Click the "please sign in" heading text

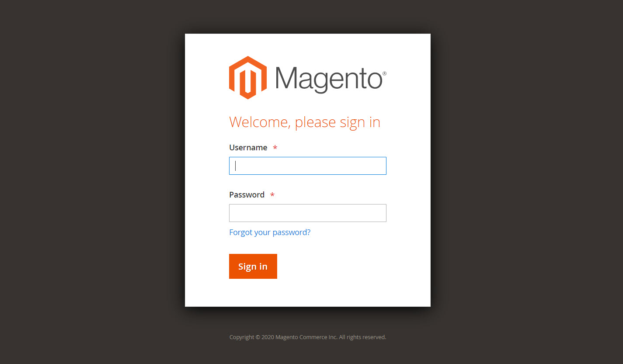coord(338,122)
